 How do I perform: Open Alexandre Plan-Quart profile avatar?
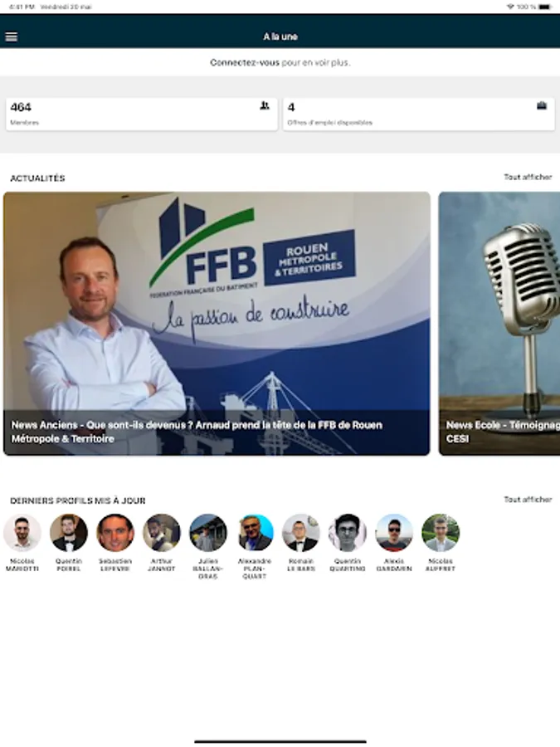255,533
